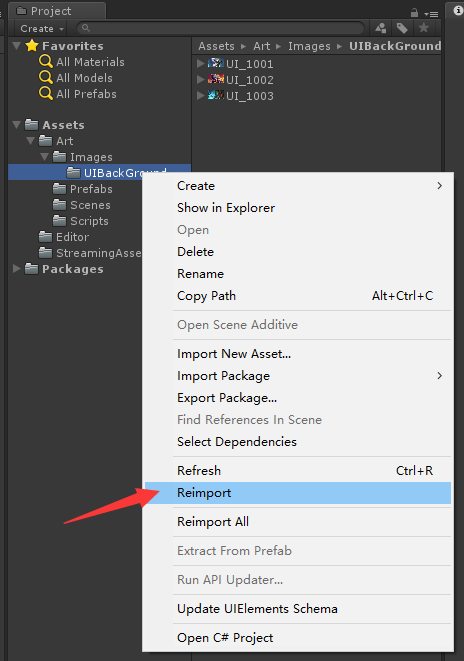The height and width of the screenshot is (661, 464).
Task: Select the All Materials favorite search
Action: (x=82, y=62)
